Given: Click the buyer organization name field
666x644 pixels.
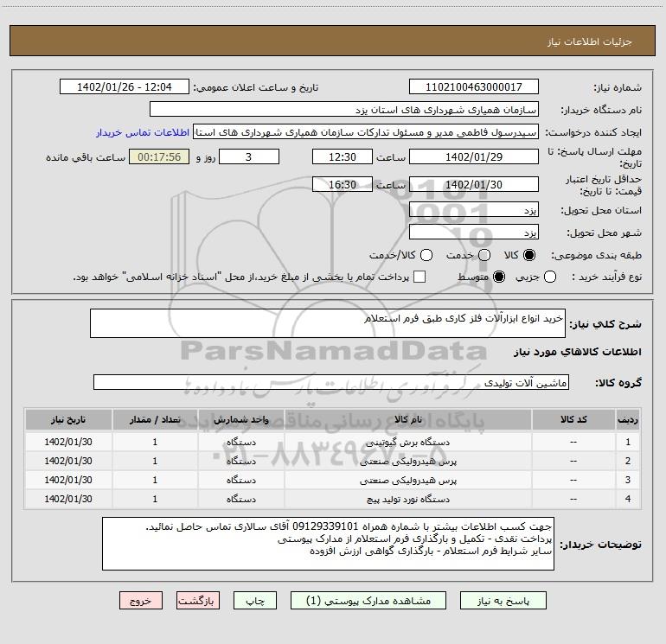Looking at the screenshot, I should (x=344, y=109).
